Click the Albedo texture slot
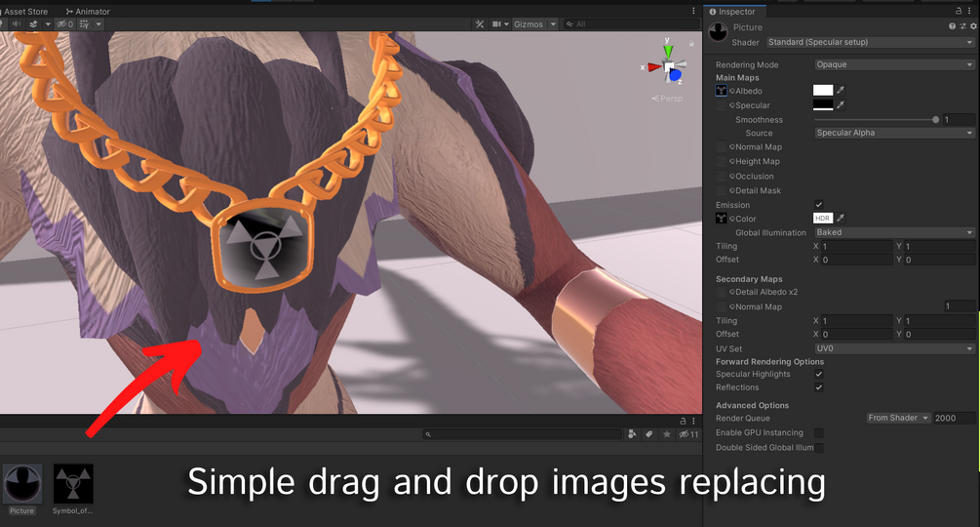Viewport: 980px width, 527px height. click(722, 91)
